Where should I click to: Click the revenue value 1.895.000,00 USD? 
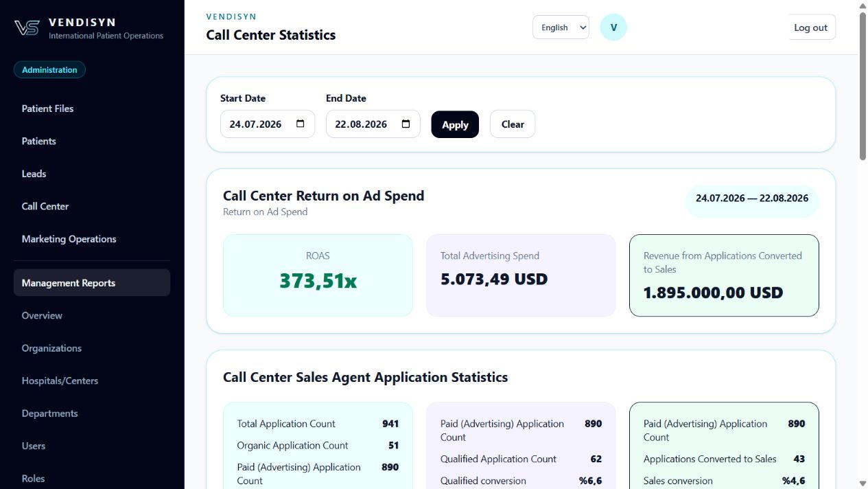pos(713,293)
